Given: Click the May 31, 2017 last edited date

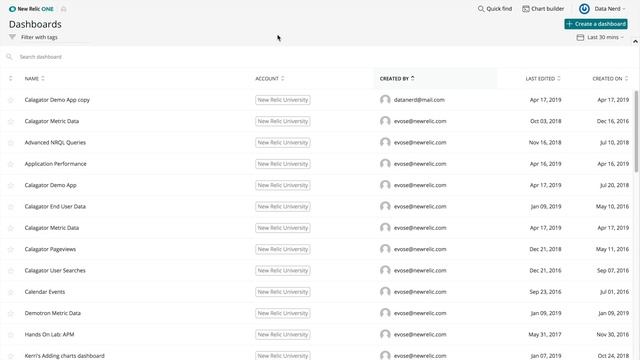Looking at the screenshot, I should (545, 334).
